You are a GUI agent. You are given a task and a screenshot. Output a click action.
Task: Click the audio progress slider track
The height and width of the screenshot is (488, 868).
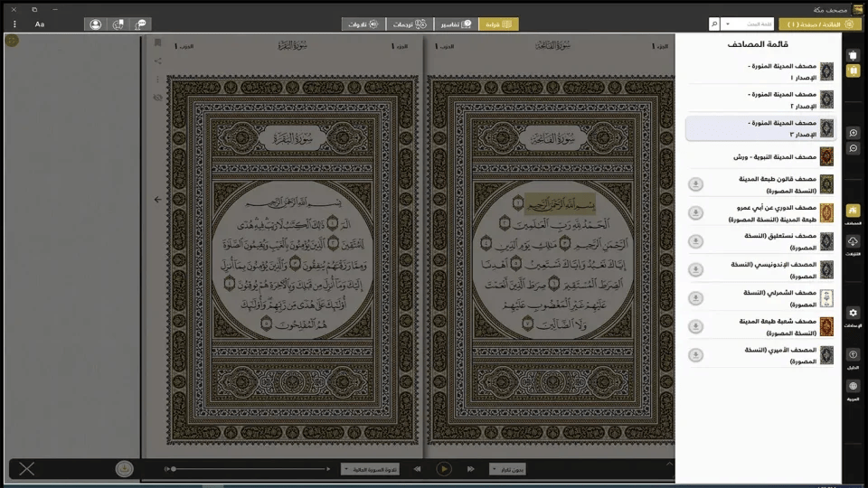250,469
